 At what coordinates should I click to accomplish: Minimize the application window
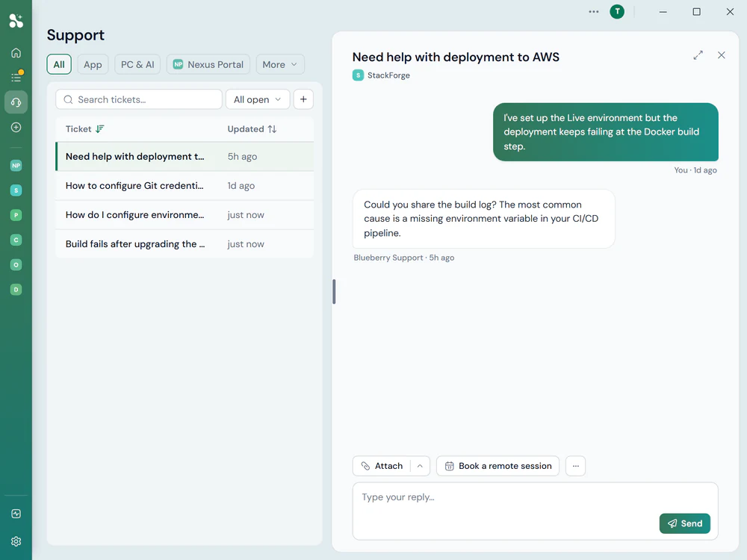pyautogui.click(x=663, y=12)
